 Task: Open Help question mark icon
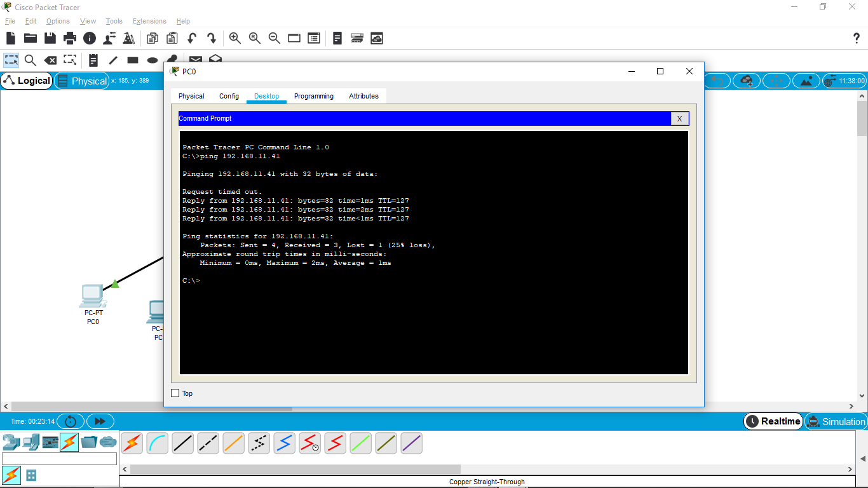856,38
